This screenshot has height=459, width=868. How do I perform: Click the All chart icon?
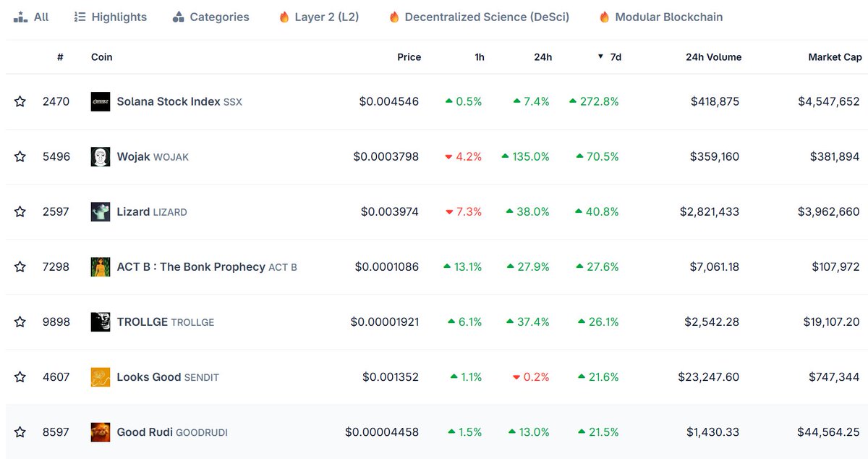coord(21,17)
